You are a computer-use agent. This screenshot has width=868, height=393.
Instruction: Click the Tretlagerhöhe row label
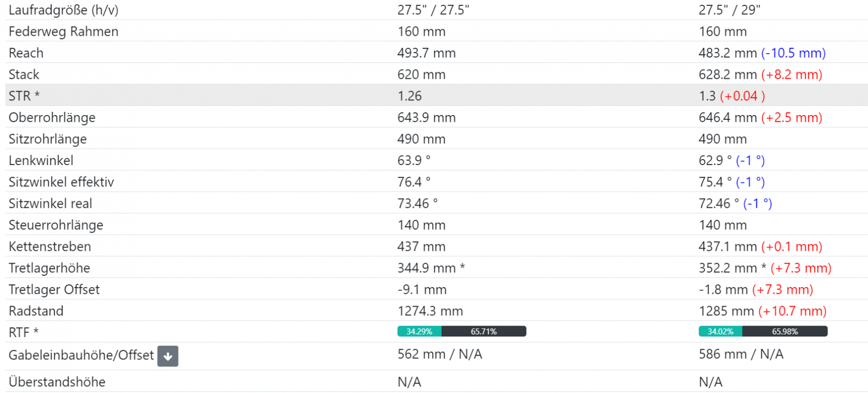pos(49,268)
